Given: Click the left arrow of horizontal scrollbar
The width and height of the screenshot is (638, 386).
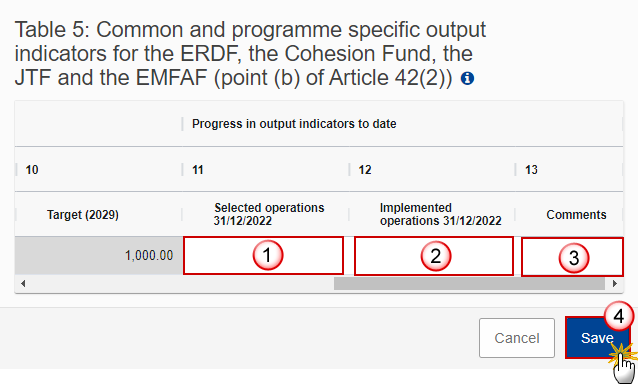Looking at the screenshot, I should click(x=23, y=284).
